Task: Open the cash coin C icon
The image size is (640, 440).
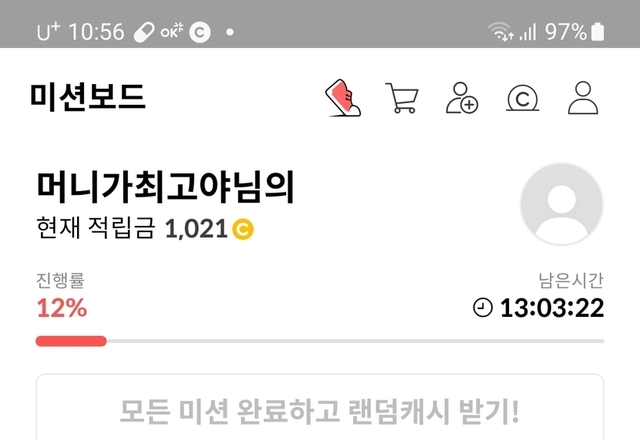Action: point(522,98)
